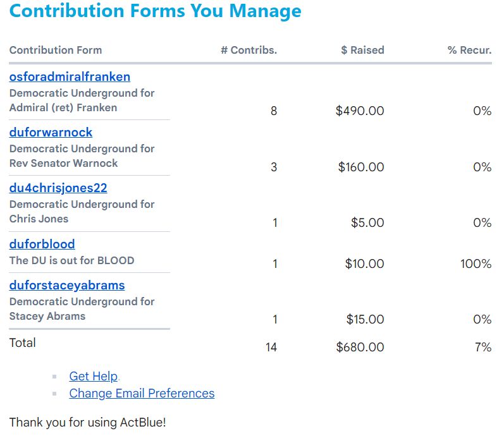Screen dimensions: 504x436
Task: Open the duforblood contribution form
Action: 42,245
